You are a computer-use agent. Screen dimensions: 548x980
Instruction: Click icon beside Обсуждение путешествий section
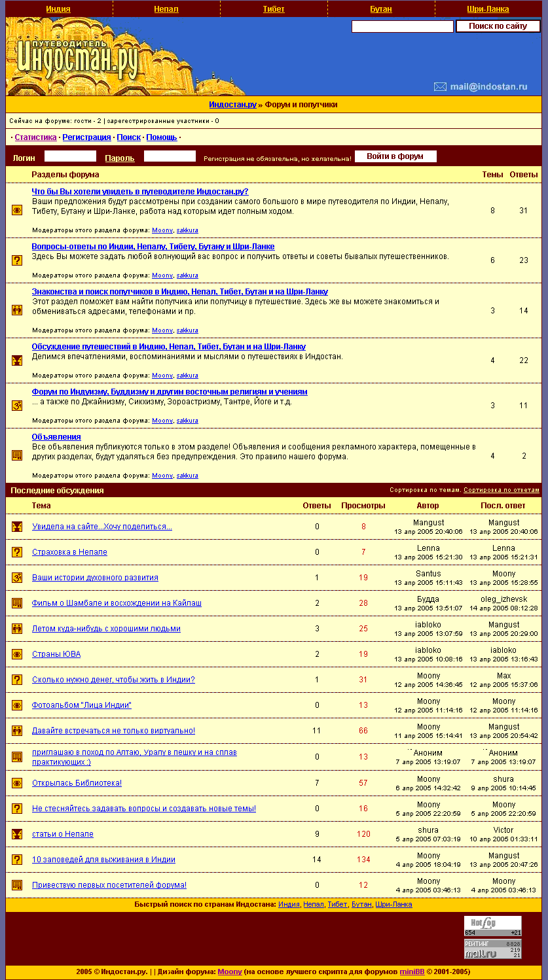pyautogui.click(x=17, y=360)
